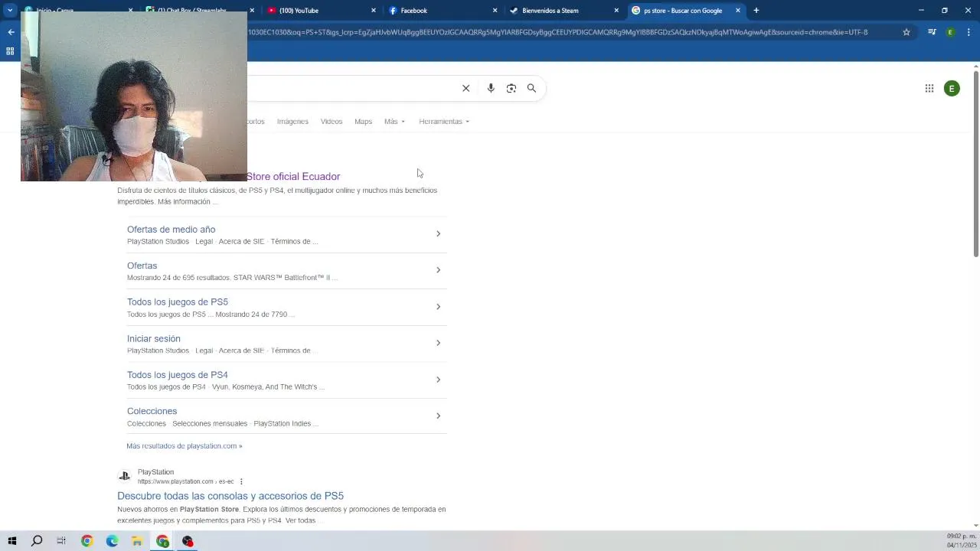Expand Todos los juegos de PS5 chevron
Image resolution: width=980 pixels, height=551 pixels.
click(438, 307)
